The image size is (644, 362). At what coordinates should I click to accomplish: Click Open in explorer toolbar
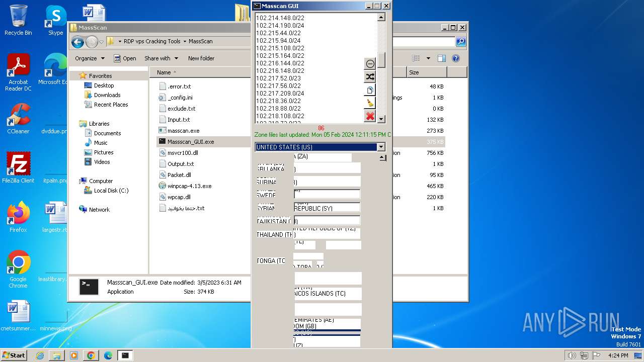coord(125,58)
